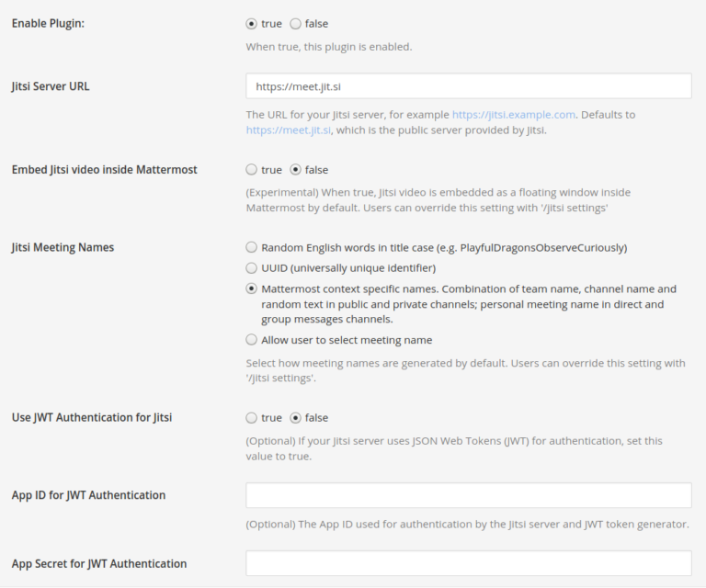The height and width of the screenshot is (588, 706).
Task: Choose Random English words meeting names option
Action: click(x=252, y=247)
